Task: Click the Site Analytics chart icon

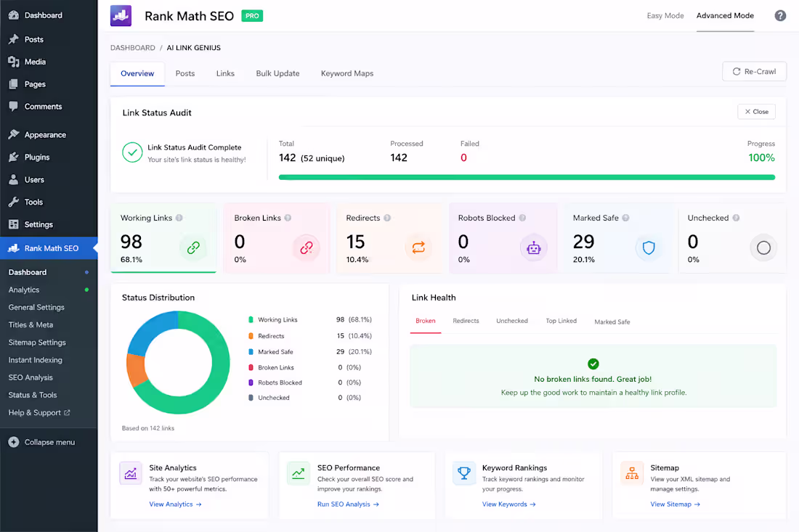Action: coord(131,473)
